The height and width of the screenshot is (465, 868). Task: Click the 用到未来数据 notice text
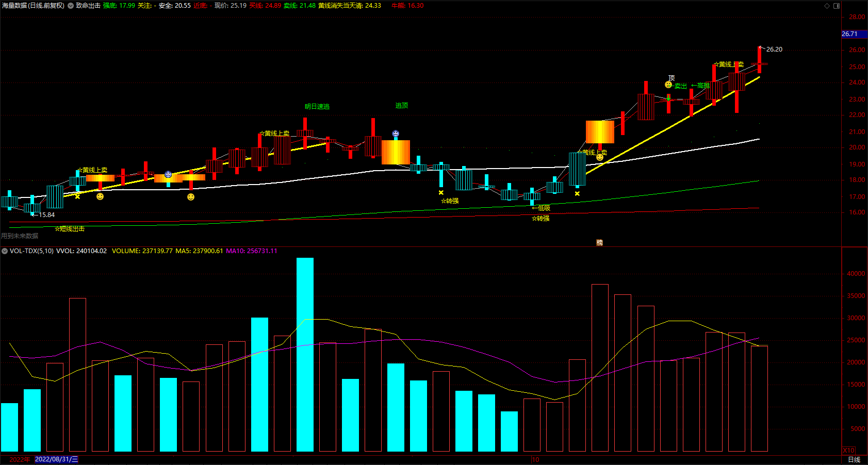pos(20,236)
